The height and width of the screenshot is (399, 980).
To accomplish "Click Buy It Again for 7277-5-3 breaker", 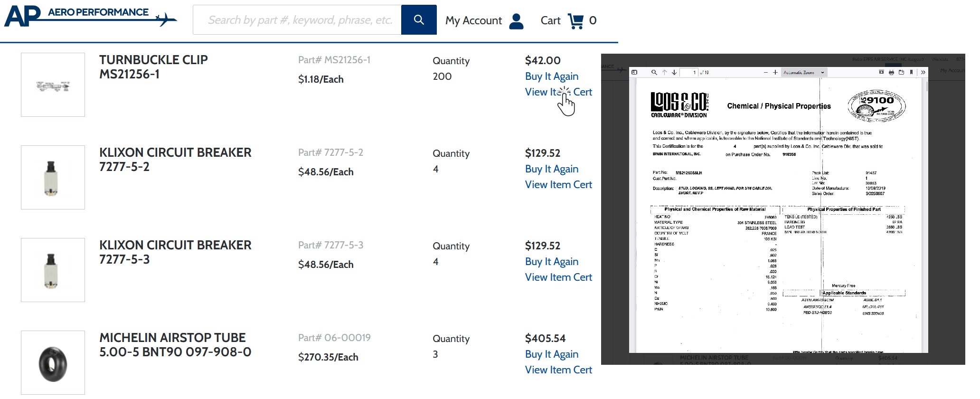I will pyautogui.click(x=552, y=262).
